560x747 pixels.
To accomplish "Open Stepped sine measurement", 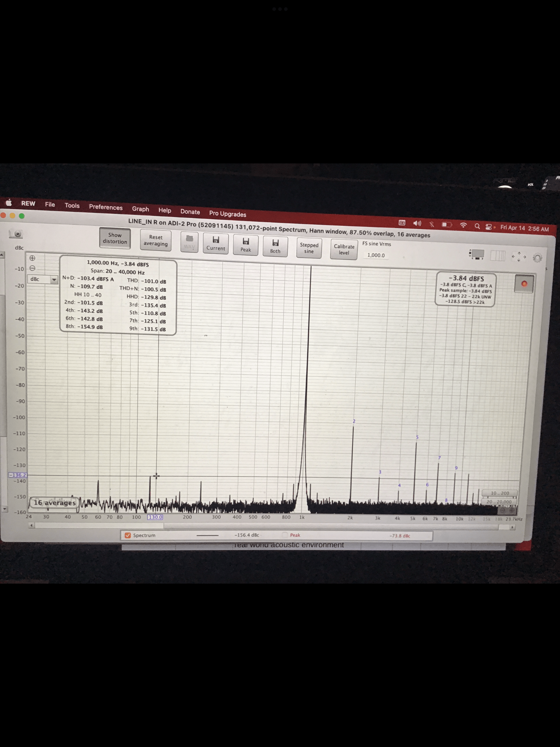I will 309,248.
